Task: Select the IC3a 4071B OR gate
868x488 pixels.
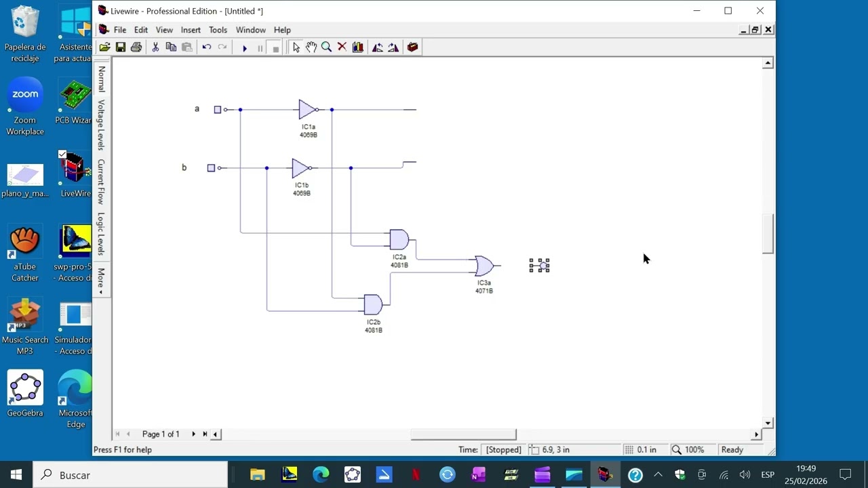Action: click(484, 266)
